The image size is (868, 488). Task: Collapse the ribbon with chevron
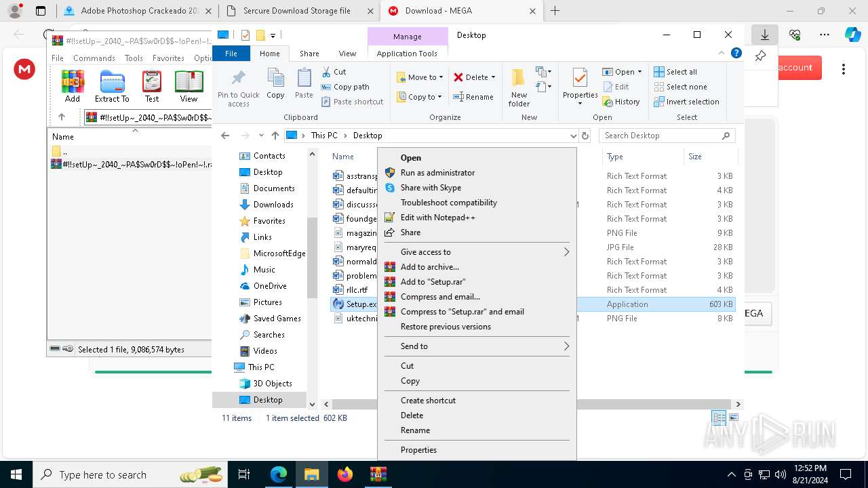[722, 53]
